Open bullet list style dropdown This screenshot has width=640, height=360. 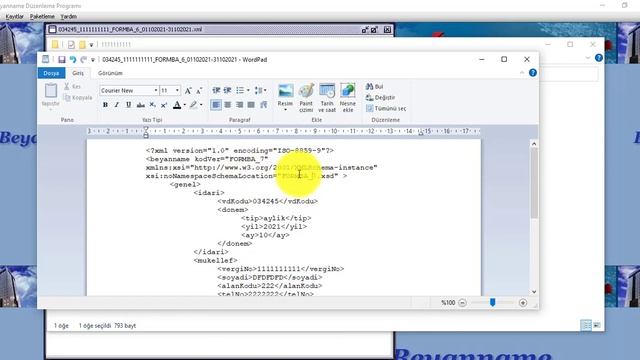coord(248,90)
